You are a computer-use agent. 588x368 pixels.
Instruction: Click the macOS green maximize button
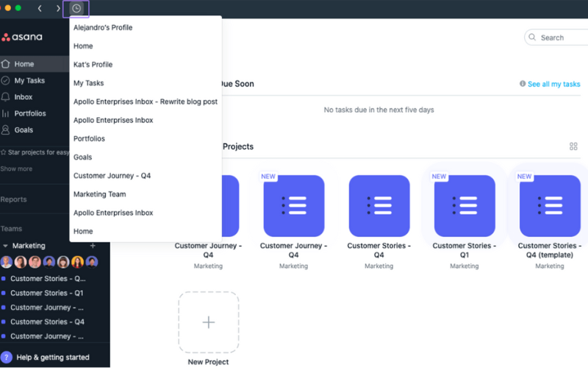coord(18,8)
